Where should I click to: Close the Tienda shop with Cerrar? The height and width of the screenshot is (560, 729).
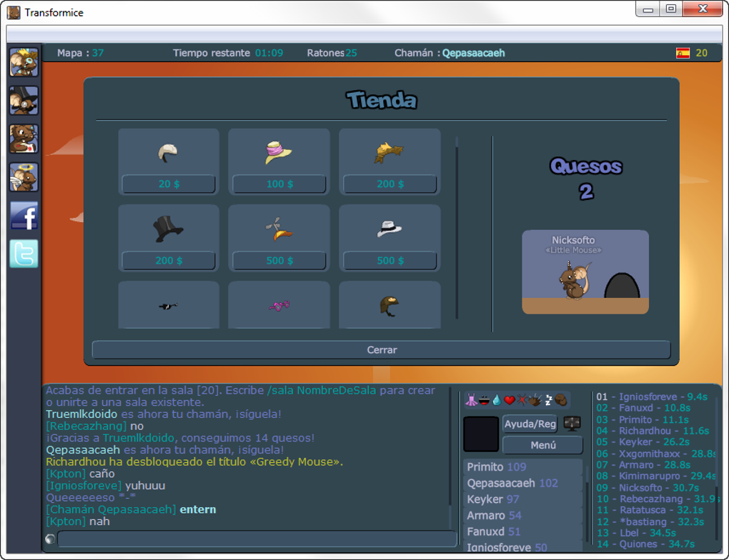click(x=381, y=349)
